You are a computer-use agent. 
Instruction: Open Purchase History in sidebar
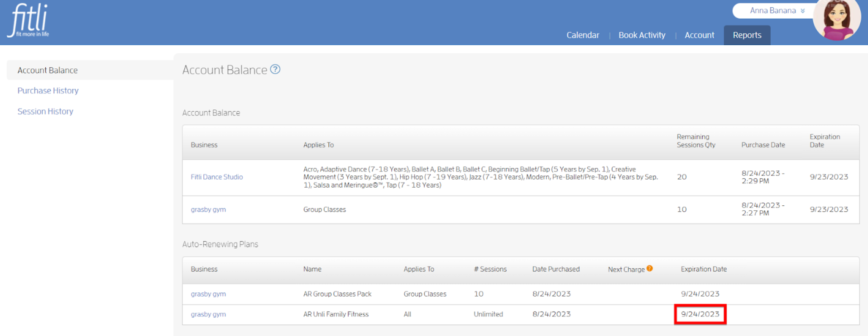[48, 90]
